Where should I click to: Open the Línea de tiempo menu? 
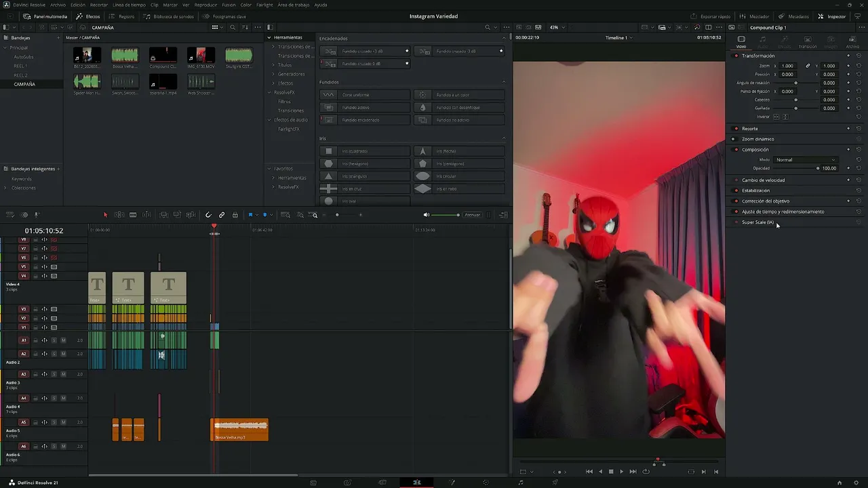(x=129, y=5)
